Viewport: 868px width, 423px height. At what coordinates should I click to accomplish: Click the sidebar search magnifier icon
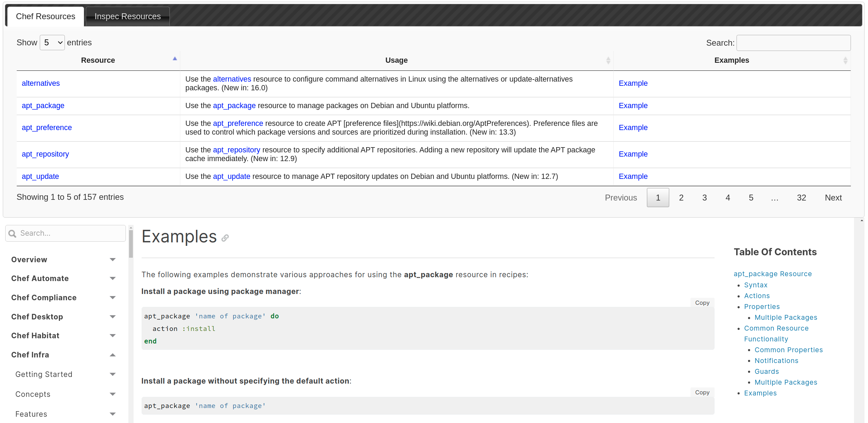tap(13, 234)
